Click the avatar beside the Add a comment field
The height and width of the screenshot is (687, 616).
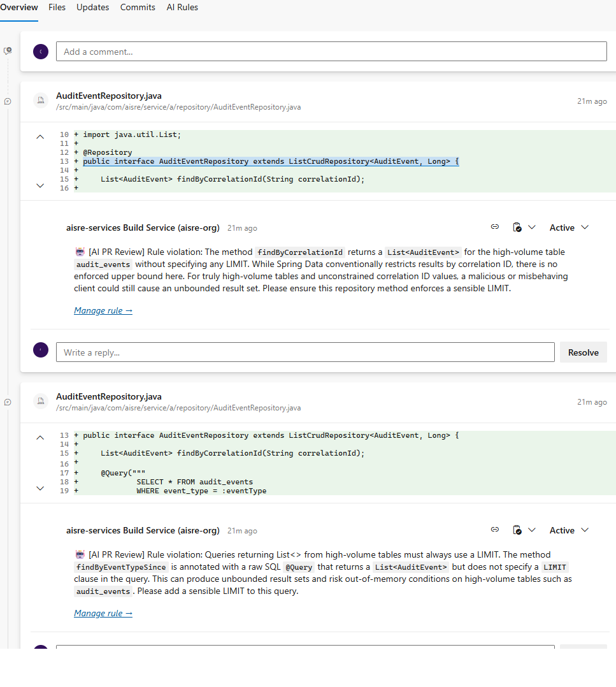pyautogui.click(x=41, y=51)
